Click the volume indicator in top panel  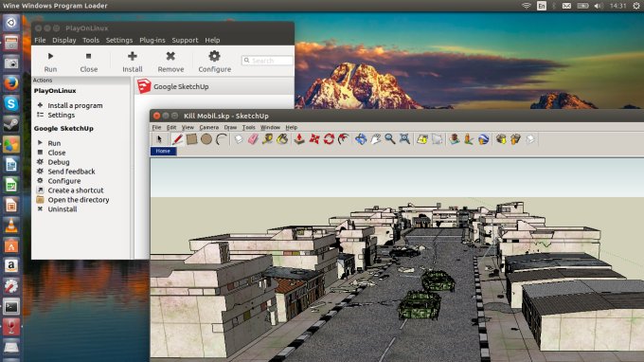pyautogui.click(x=599, y=6)
